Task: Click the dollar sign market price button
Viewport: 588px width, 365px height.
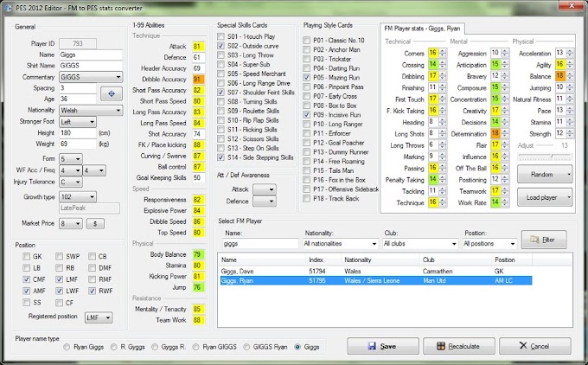Action: pos(95,223)
